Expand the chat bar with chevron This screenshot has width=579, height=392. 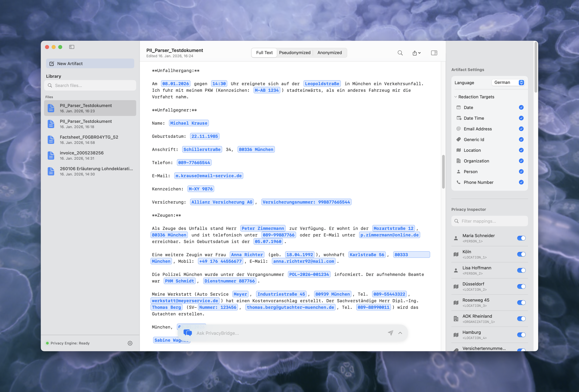(400, 333)
